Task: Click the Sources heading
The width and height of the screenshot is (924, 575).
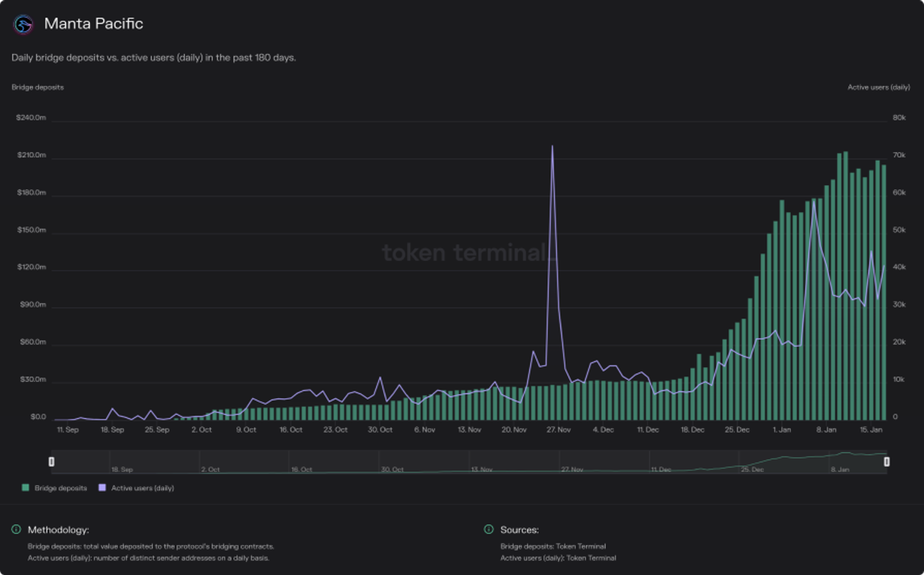Action: (519, 530)
